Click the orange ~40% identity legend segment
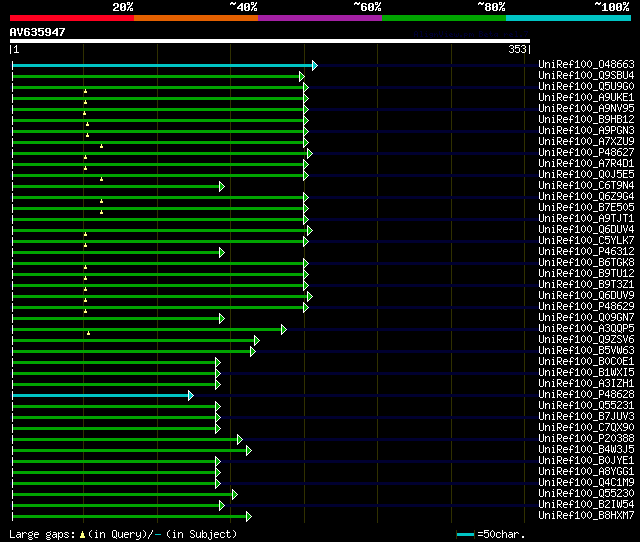The image size is (640, 542). pyautogui.click(x=196, y=18)
